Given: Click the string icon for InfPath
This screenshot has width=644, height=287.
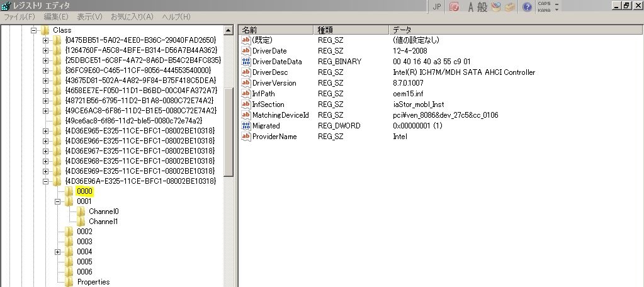Looking at the screenshot, I should [x=246, y=93].
